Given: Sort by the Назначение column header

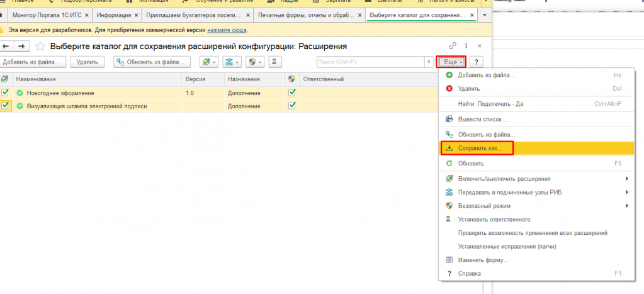Looking at the screenshot, I should [x=254, y=79].
